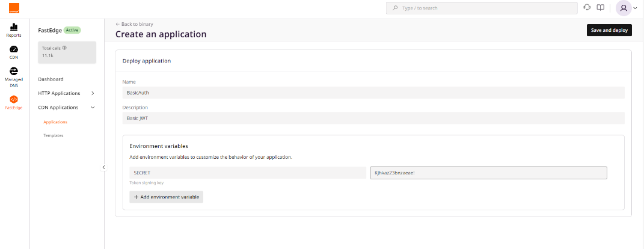The width and height of the screenshot is (644, 249).
Task: Collapse the sidebar with the arrow handle
Action: click(x=103, y=167)
